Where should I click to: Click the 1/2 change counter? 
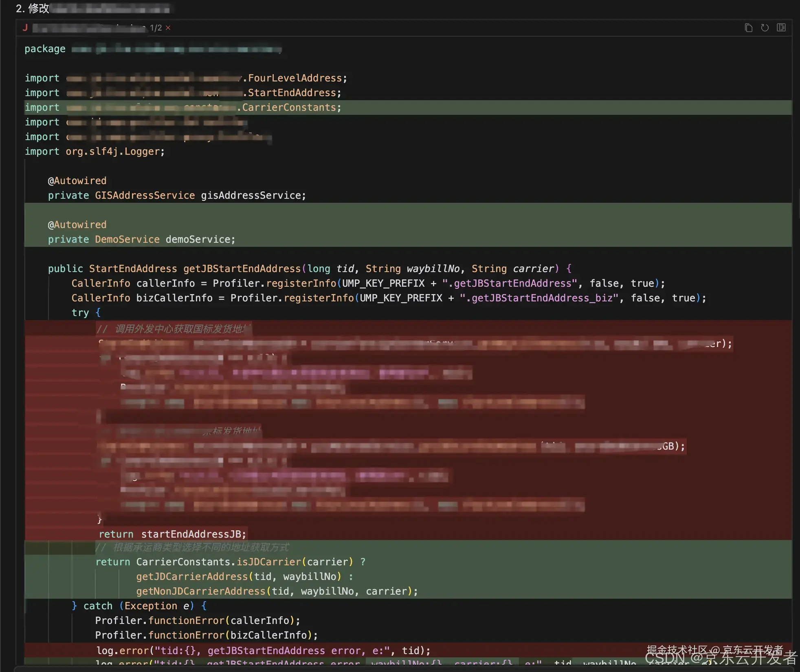click(x=156, y=28)
